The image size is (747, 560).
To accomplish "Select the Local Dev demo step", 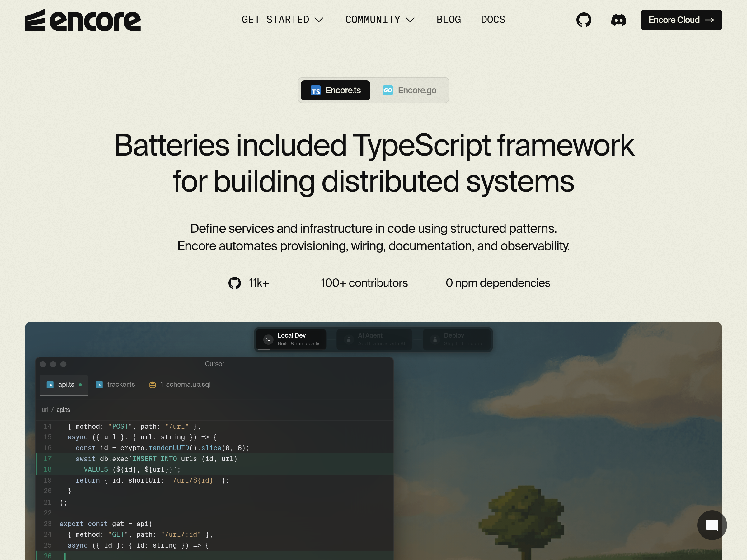I will tap(291, 339).
